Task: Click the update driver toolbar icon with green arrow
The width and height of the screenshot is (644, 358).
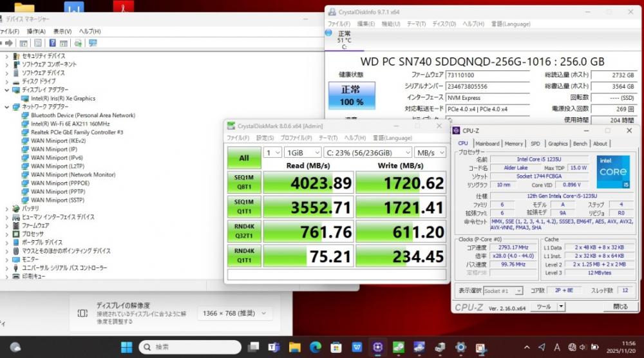Action: [x=78, y=43]
